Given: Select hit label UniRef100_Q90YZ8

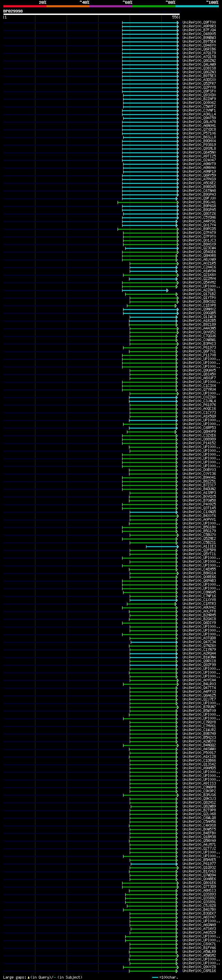Looking at the screenshot, I should point(199,967).
